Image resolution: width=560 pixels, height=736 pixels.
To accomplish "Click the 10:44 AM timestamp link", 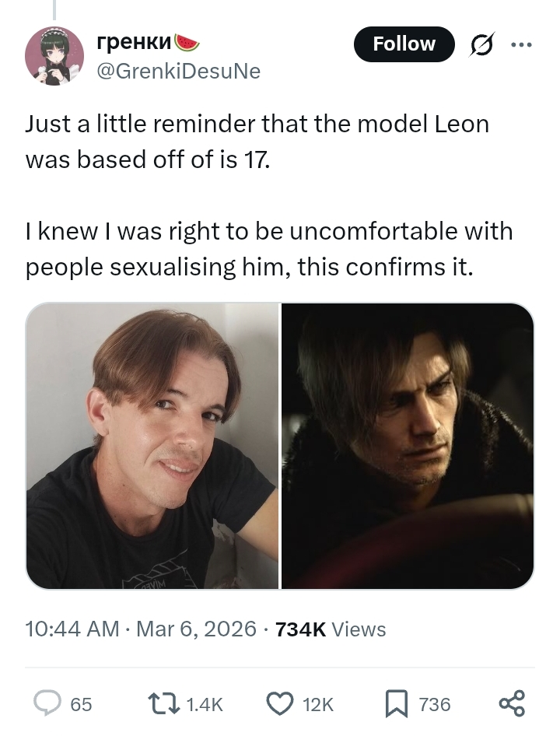I will (x=73, y=629).
